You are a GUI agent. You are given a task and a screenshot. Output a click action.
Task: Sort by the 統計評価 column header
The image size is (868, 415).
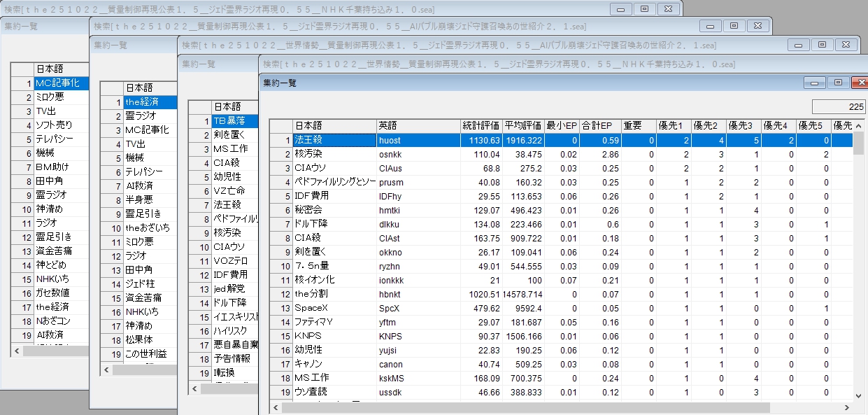point(481,126)
